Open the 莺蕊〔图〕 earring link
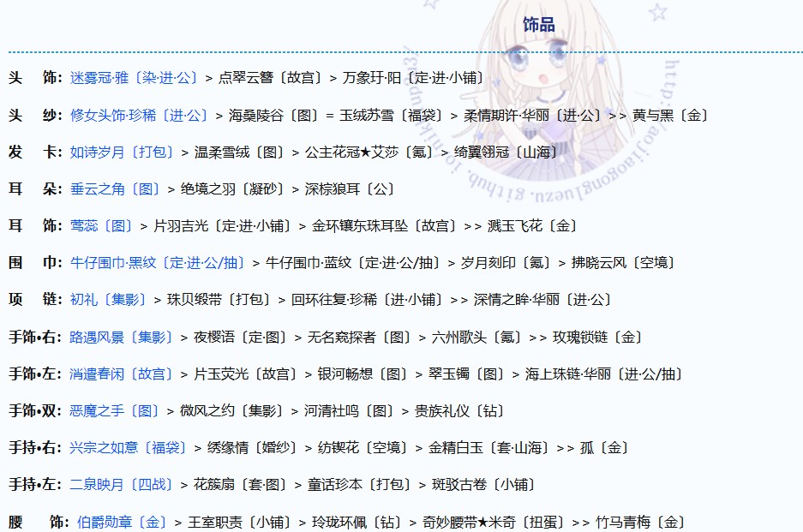Viewport: 803px width, 532px height. click(x=101, y=226)
